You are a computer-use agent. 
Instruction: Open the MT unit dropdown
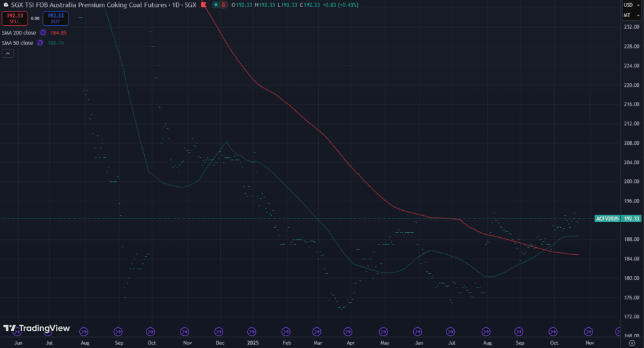(627, 15)
